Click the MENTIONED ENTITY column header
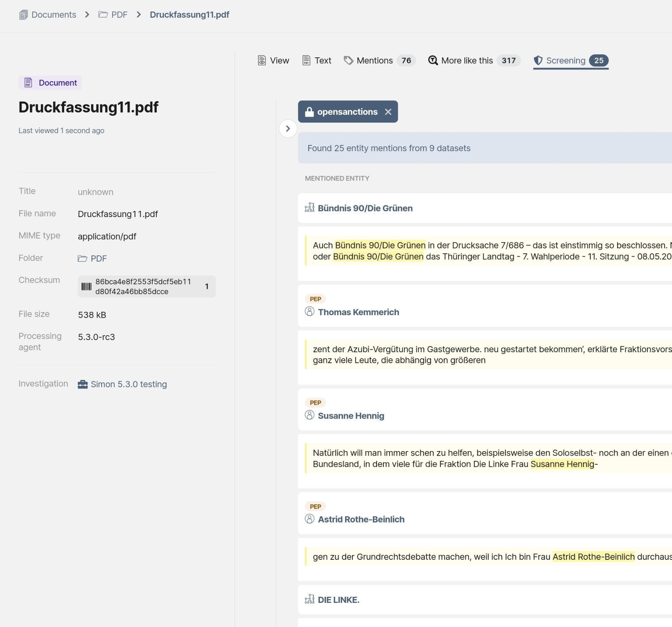Image resolution: width=672 pixels, height=627 pixels. click(x=337, y=178)
